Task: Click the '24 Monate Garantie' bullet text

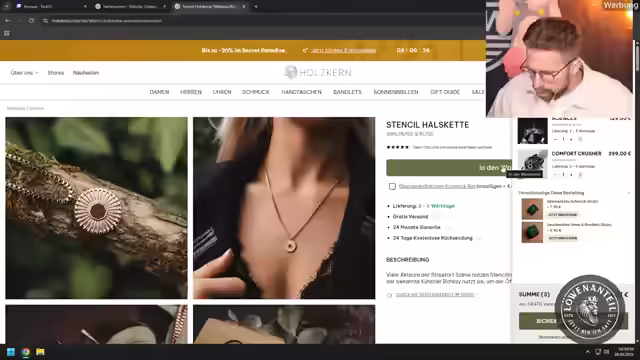Action: (417, 227)
